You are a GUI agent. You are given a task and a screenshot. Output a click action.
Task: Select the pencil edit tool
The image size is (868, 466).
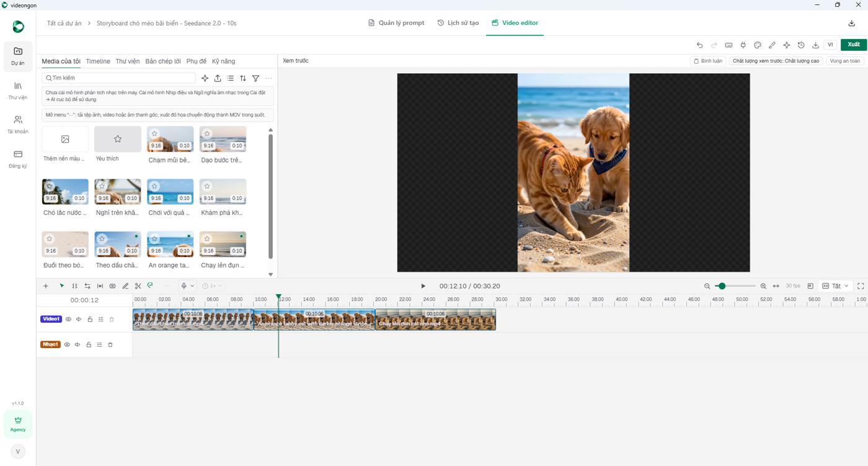click(125, 286)
